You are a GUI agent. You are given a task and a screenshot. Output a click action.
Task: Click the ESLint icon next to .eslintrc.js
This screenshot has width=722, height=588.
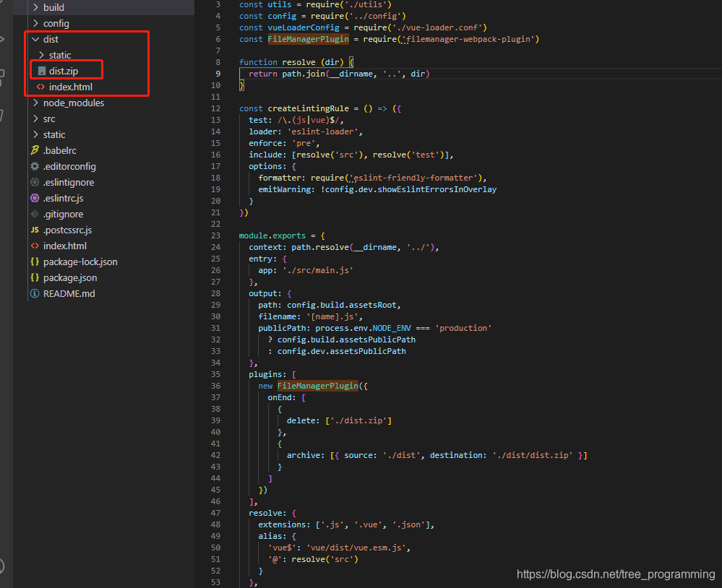(35, 198)
